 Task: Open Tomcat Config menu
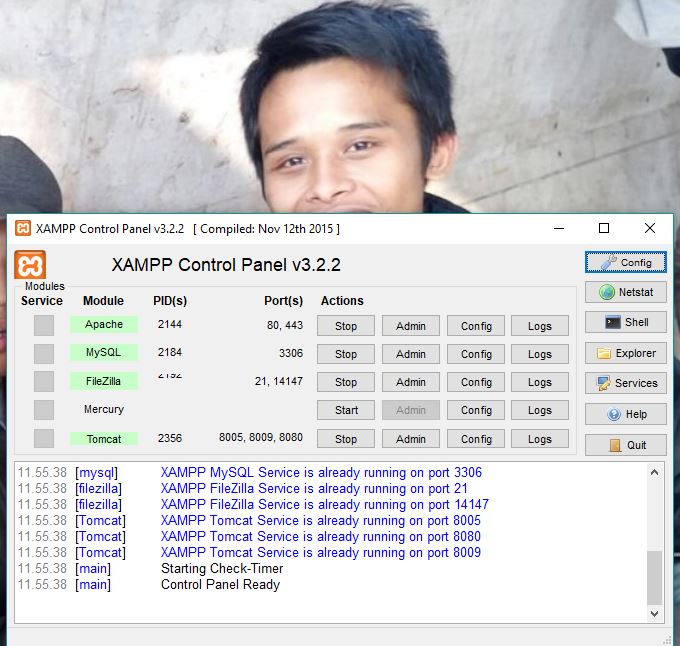476,439
